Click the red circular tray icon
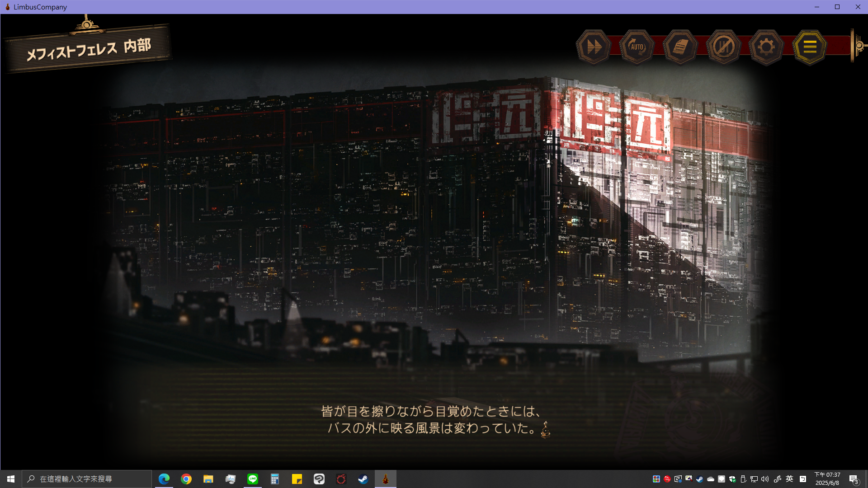 667,479
